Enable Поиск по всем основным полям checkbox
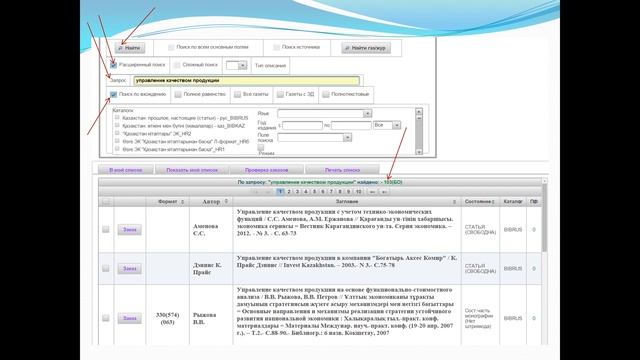 point(171,47)
